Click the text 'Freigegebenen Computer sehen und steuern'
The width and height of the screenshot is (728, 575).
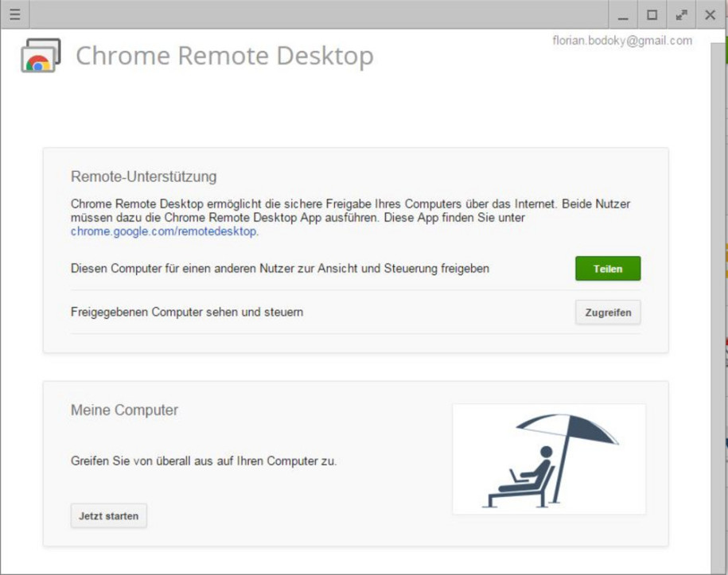click(x=187, y=312)
